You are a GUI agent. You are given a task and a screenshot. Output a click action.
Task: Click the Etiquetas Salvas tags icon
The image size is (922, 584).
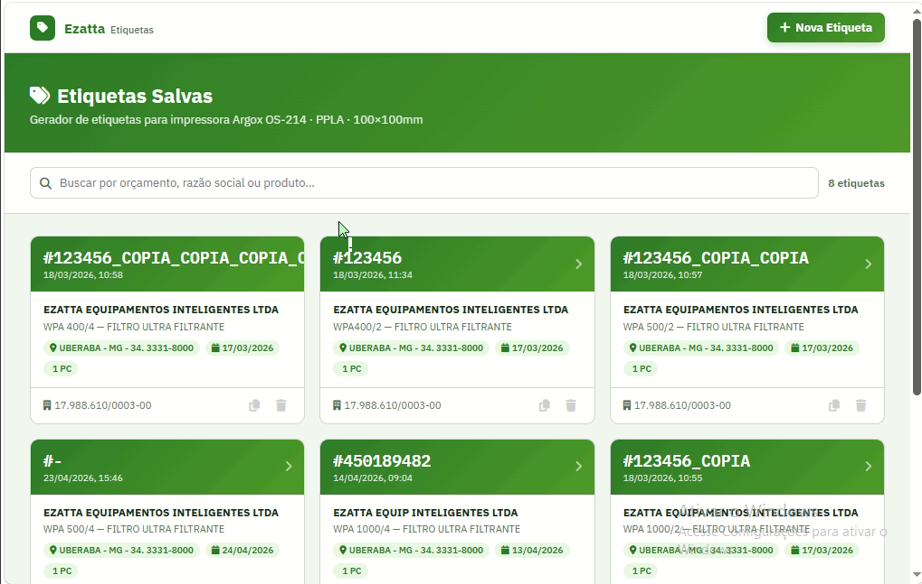(40, 95)
